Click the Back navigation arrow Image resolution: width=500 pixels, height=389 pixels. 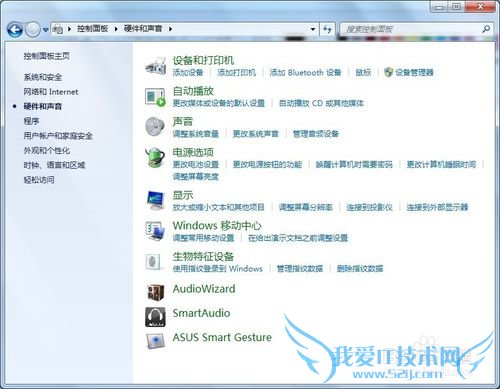tap(15, 30)
